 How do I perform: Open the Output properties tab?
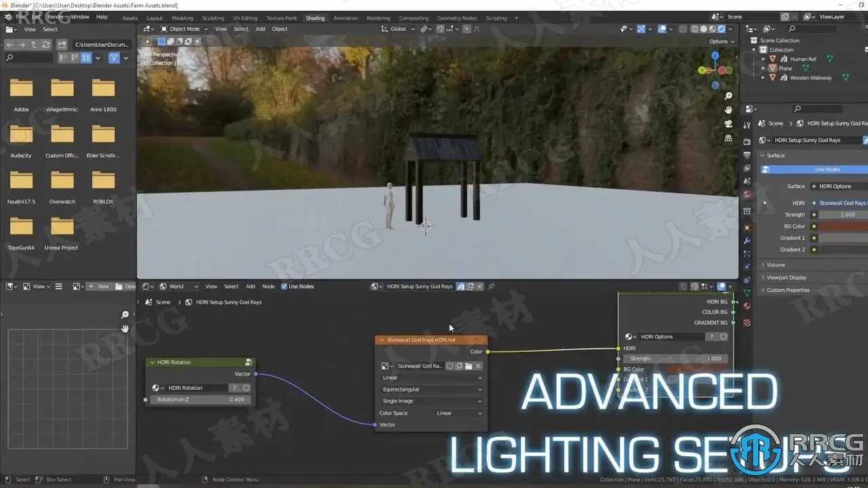tap(747, 155)
